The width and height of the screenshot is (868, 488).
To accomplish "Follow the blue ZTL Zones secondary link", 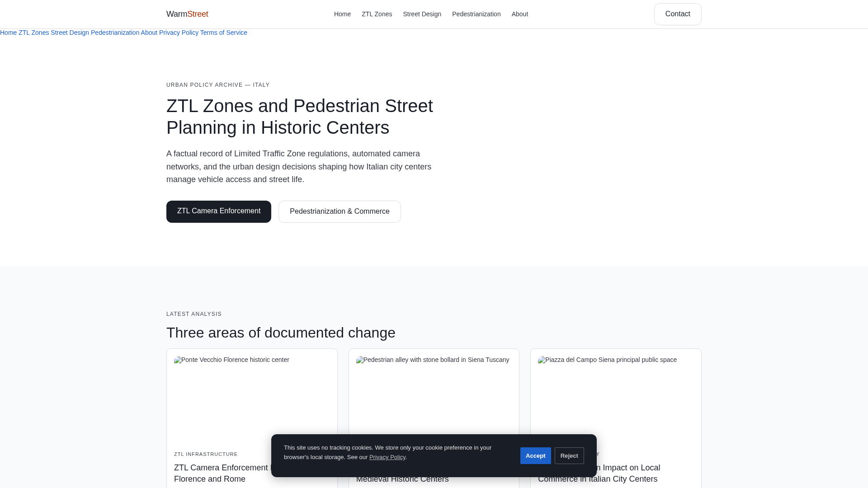I will [33, 33].
